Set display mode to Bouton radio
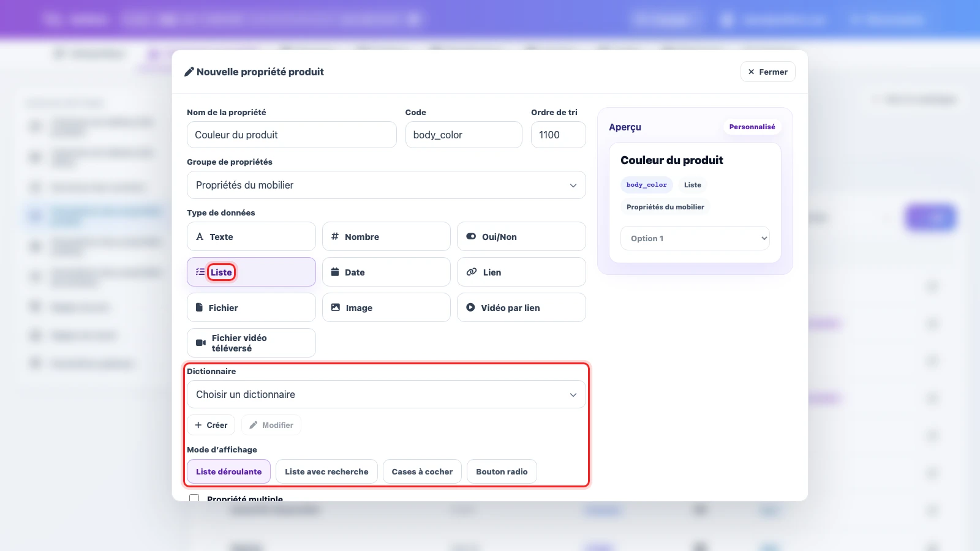980x551 pixels. click(502, 471)
